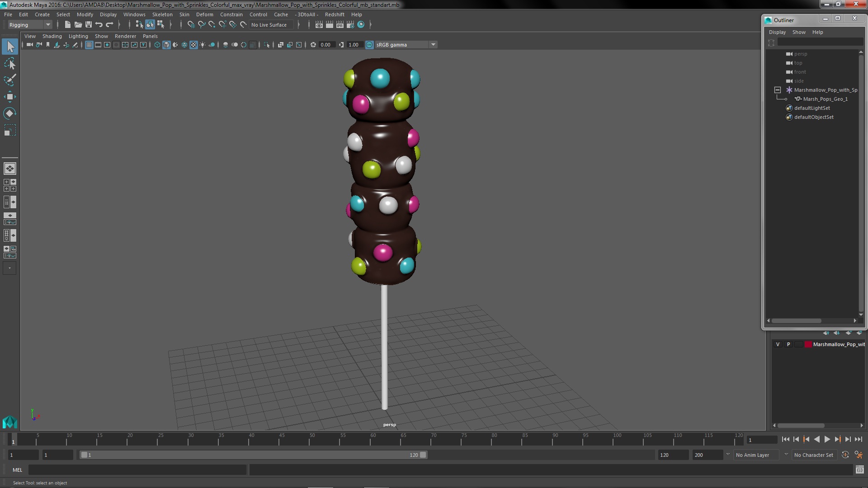Toggle viewport grid display

(89, 45)
